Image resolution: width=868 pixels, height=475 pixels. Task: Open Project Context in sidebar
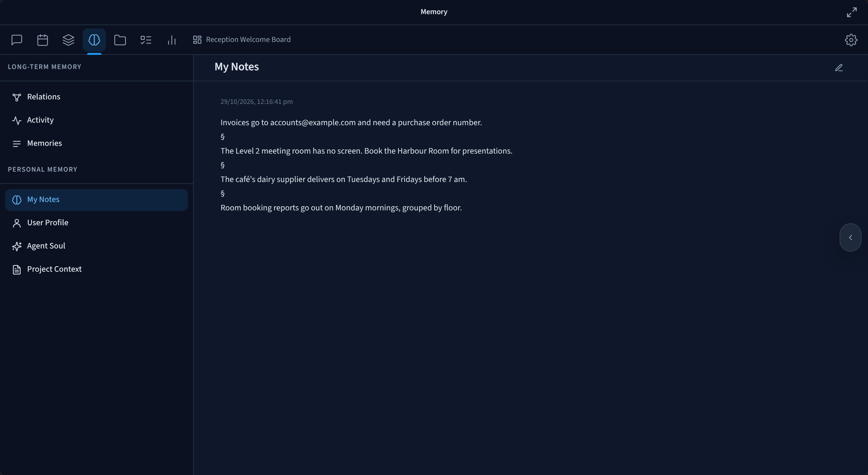(x=96, y=269)
